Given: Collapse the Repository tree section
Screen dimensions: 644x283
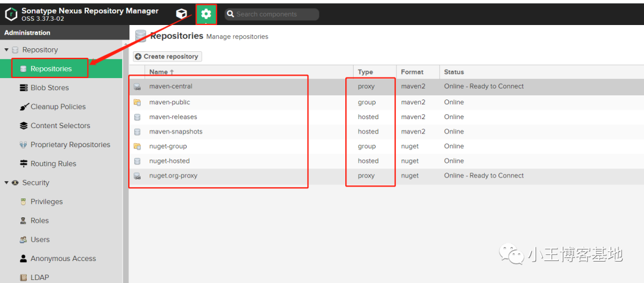Looking at the screenshot, I should [6, 49].
